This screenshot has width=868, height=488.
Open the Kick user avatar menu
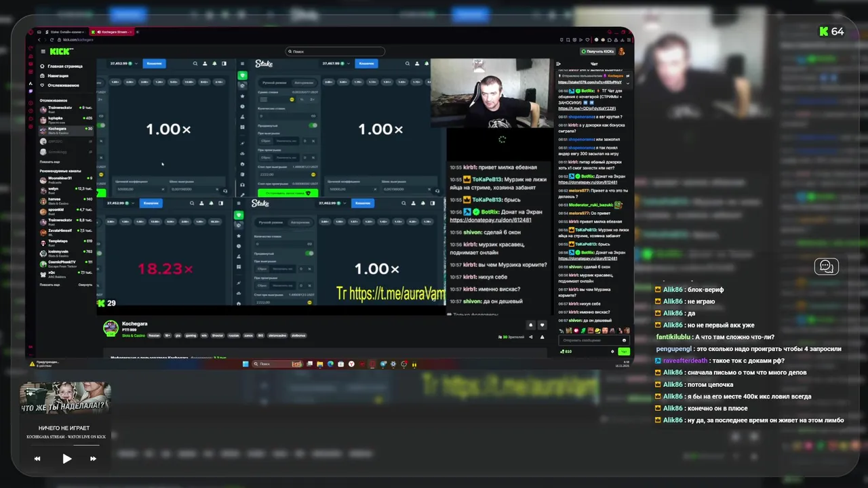pos(623,52)
